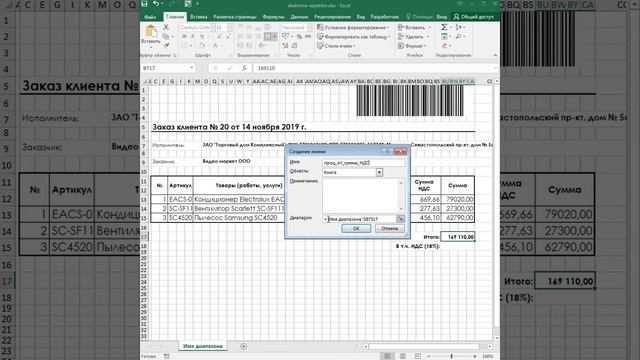The image size is (640, 360).
Task: Click the Share (Общий доступ) button
Action: (473, 17)
